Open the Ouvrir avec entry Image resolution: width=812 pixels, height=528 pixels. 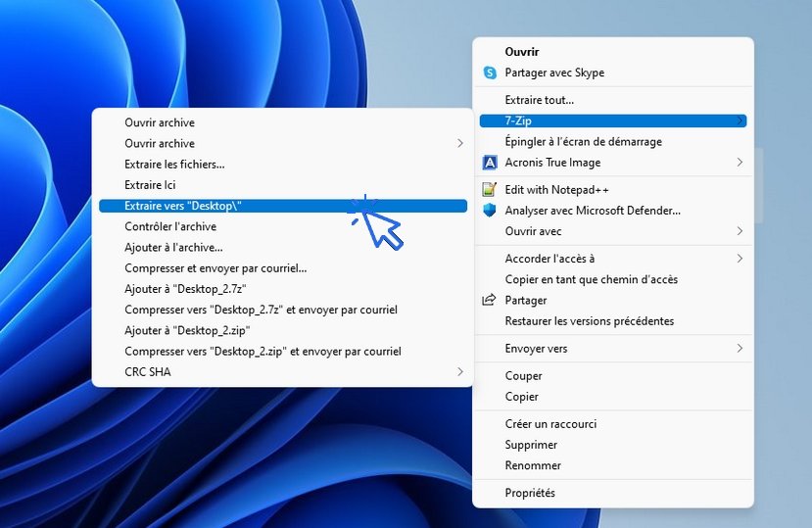(612, 231)
